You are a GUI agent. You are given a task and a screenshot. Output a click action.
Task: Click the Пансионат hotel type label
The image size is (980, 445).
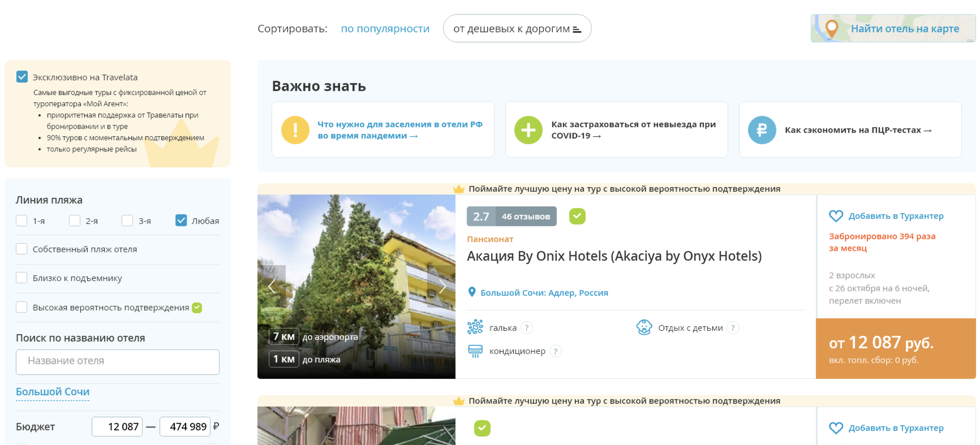[490, 239]
